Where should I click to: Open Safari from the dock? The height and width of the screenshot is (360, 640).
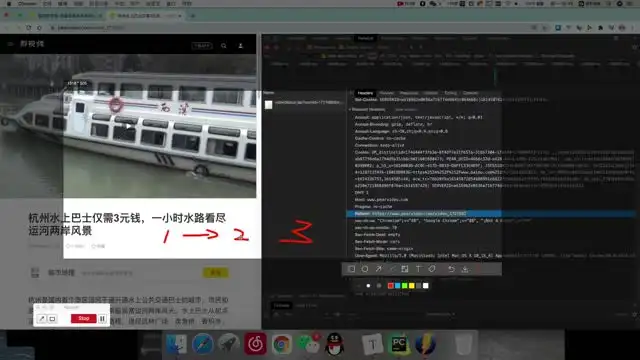(x=202, y=344)
